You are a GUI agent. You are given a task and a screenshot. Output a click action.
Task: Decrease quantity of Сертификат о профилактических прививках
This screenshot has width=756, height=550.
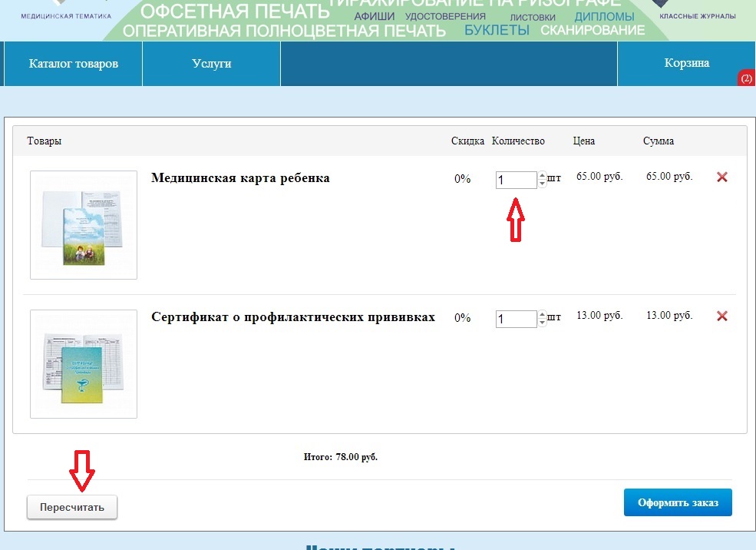(x=543, y=323)
